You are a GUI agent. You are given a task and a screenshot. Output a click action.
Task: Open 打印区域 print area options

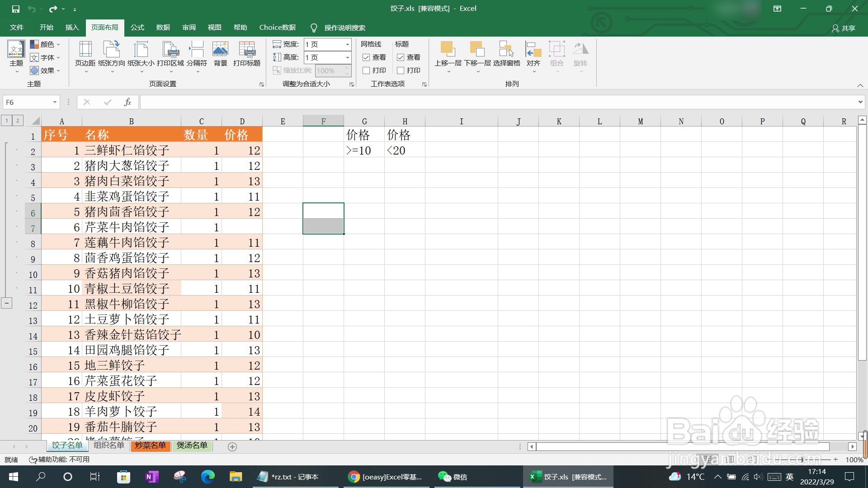click(170, 56)
